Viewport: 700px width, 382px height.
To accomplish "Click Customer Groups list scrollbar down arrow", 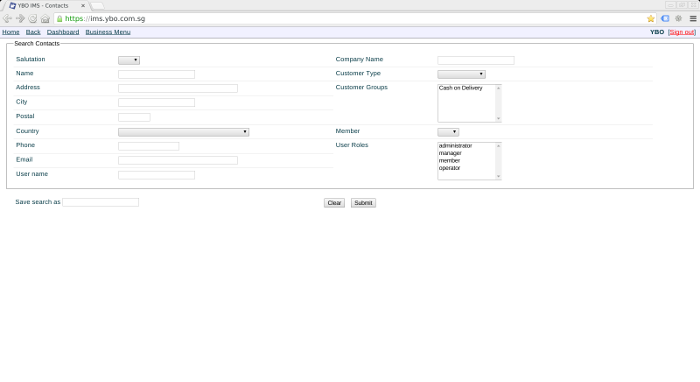I will point(499,119).
